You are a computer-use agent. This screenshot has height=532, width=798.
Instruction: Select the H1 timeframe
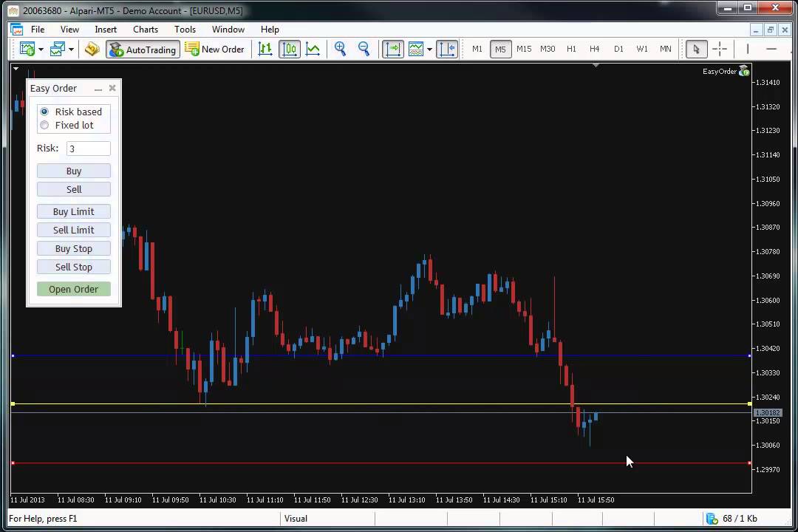(571, 49)
